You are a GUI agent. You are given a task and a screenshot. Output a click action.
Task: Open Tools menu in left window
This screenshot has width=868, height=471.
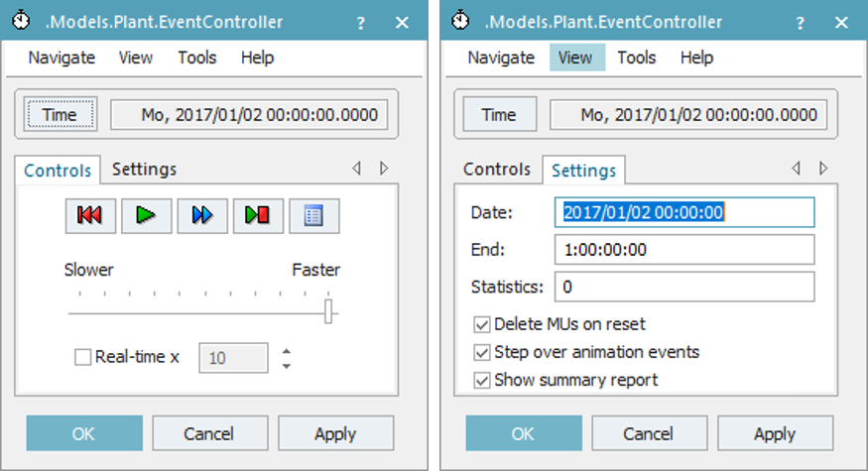(197, 58)
